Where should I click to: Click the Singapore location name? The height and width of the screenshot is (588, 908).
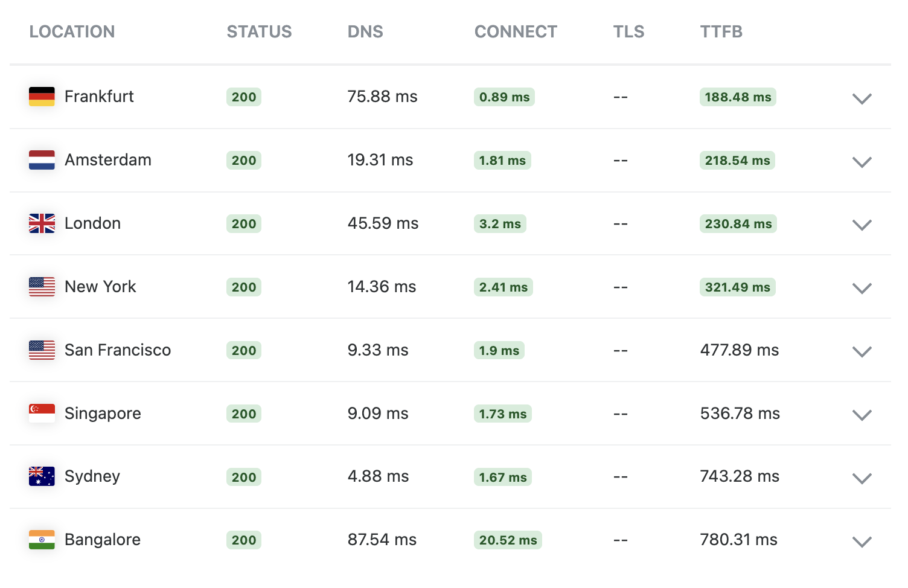(103, 414)
